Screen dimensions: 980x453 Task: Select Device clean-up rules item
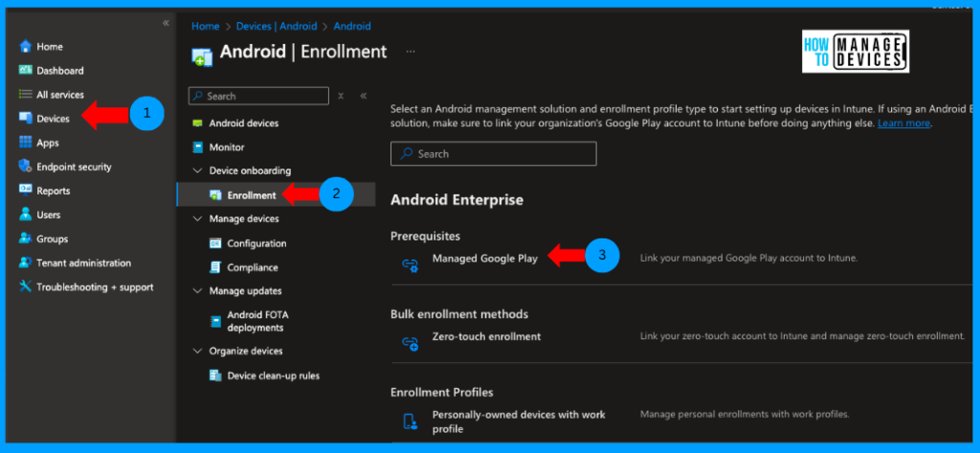[x=273, y=375]
